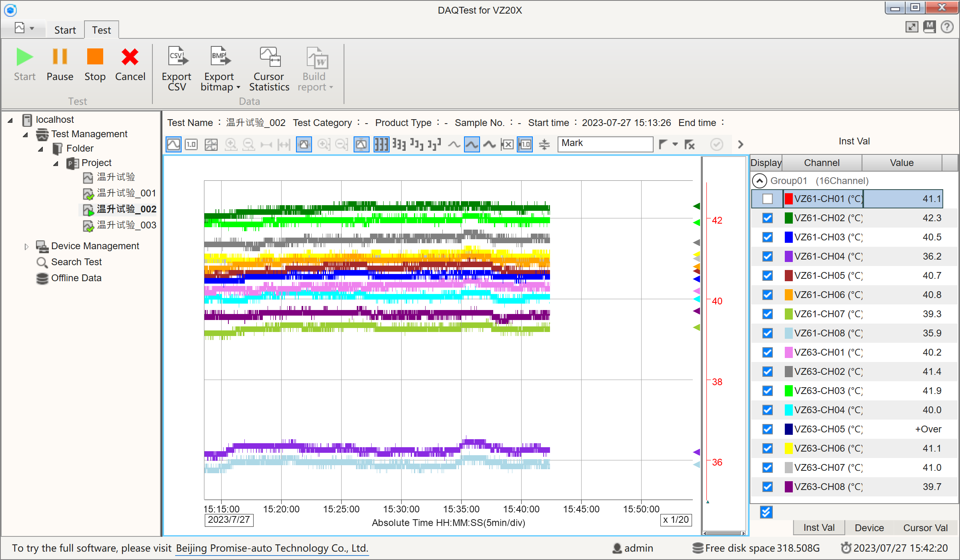Open the Cursor Val tab
Viewport: 960px width, 560px height.
pos(925,528)
